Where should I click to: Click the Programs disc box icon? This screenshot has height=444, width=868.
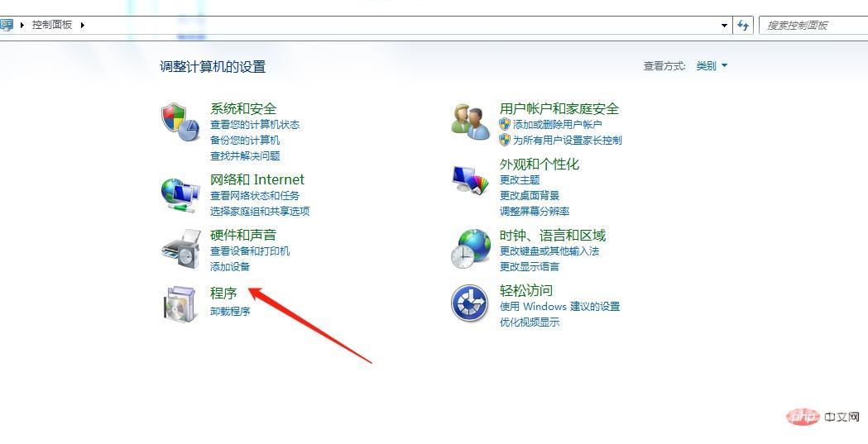point(180,303)
